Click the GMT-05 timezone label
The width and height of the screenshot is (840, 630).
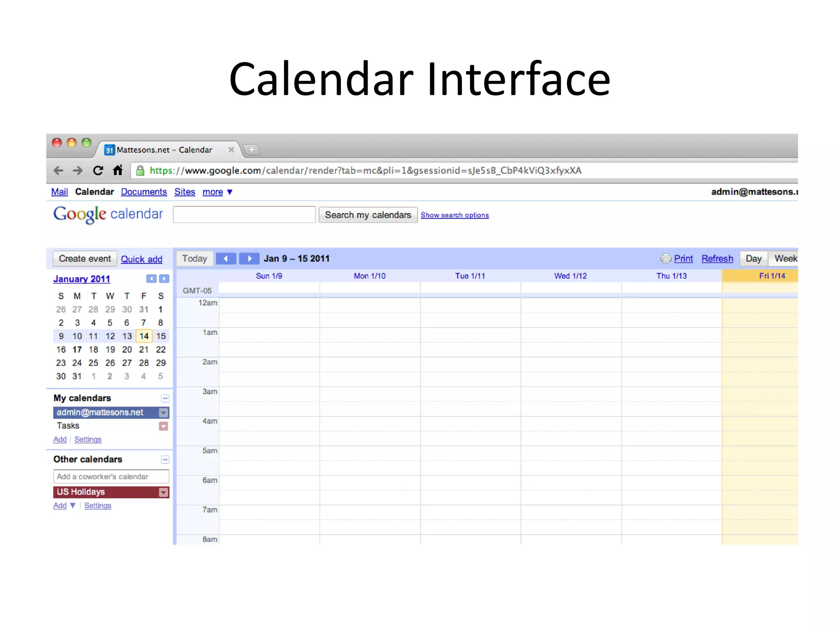point(197,291)
